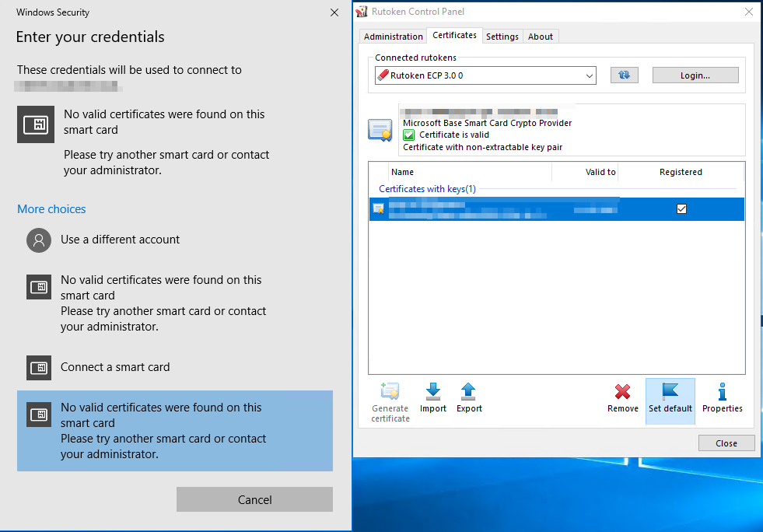Viewport: 763px width, 532px height.
Task: Click the selected certificate row icon
Action: [x=379, y=208]
